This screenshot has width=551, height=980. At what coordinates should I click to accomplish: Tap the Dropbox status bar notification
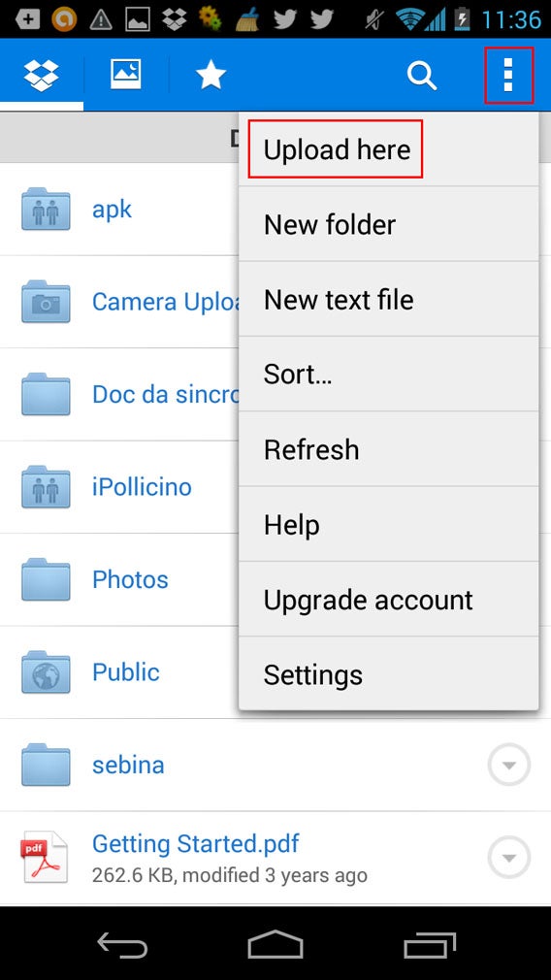click(175, 19)
